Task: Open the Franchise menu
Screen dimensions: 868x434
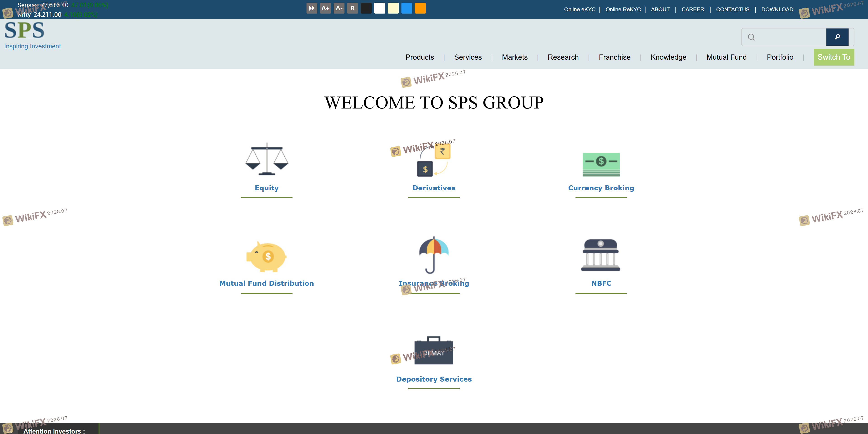Action: click(615, 57)
